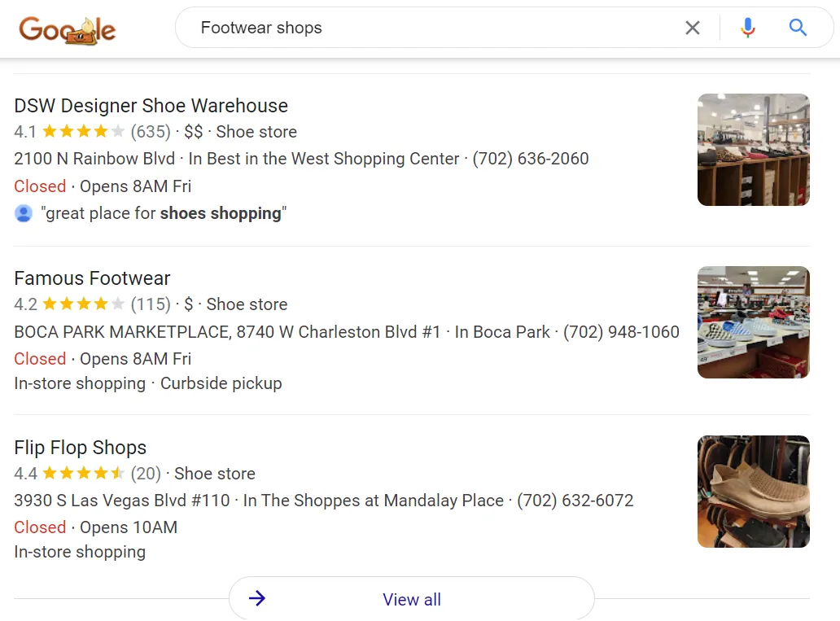
Task: Click the Famous Footwear star rating
Action: click(x=83, y=304)
